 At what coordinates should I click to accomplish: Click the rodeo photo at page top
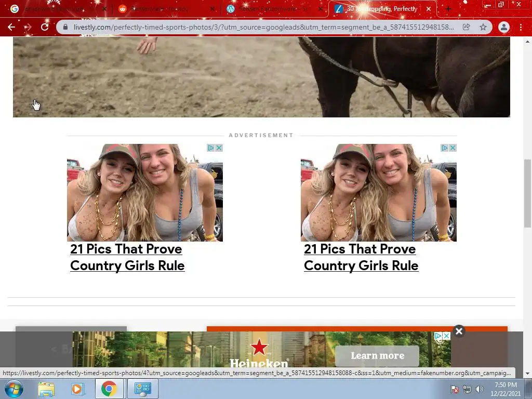tap(261, 77)
